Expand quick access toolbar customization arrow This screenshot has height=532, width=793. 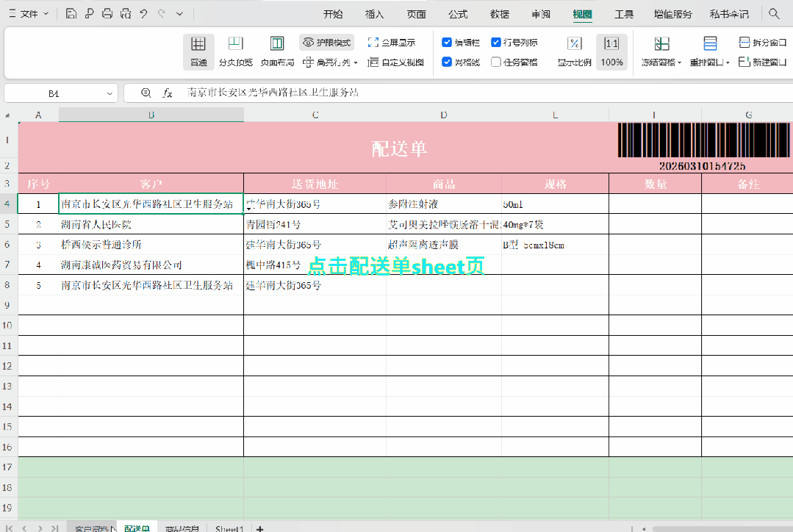point(179,14)
